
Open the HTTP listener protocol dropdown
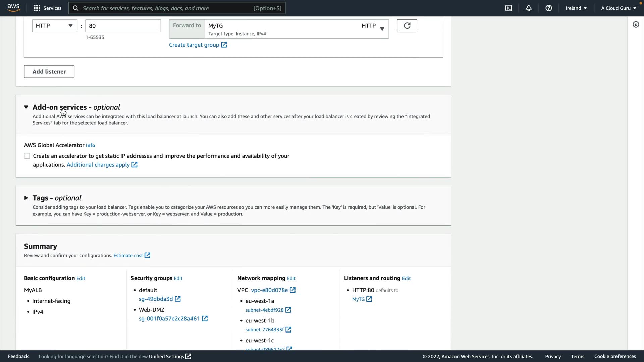pos(54,26)
